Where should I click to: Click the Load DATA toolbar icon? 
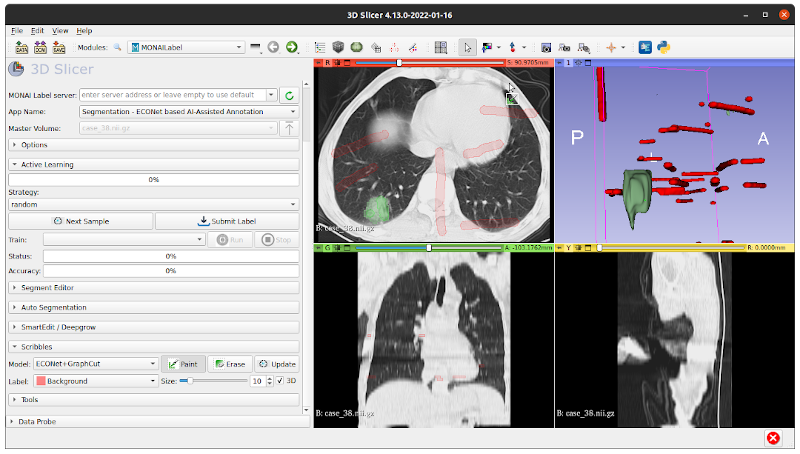pos(21,47)
